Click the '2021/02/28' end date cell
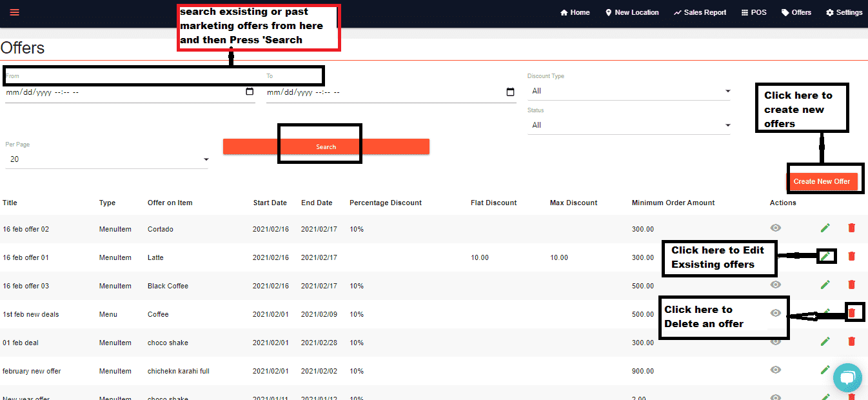The width and height of the screenshot is (868, 400). tap(319, 343)
